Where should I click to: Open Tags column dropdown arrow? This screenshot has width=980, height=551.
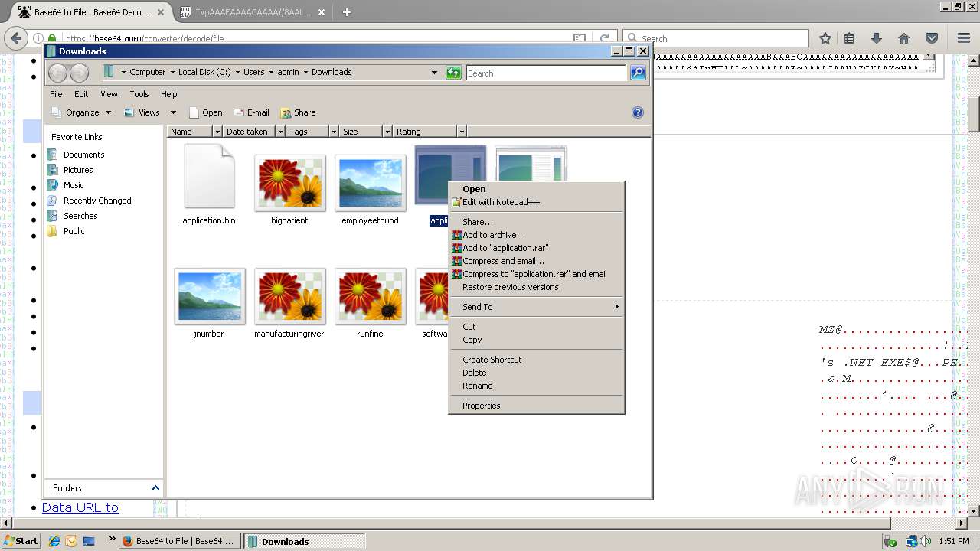coord(334,132)
